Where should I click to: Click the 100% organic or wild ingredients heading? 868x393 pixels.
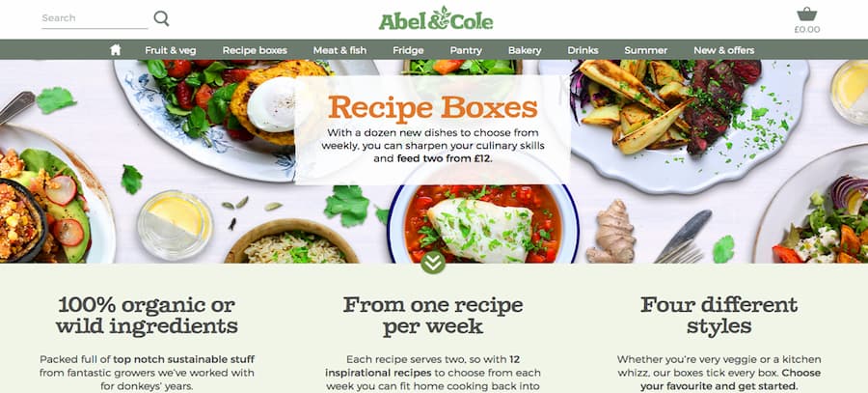click(x=147, y=315)
